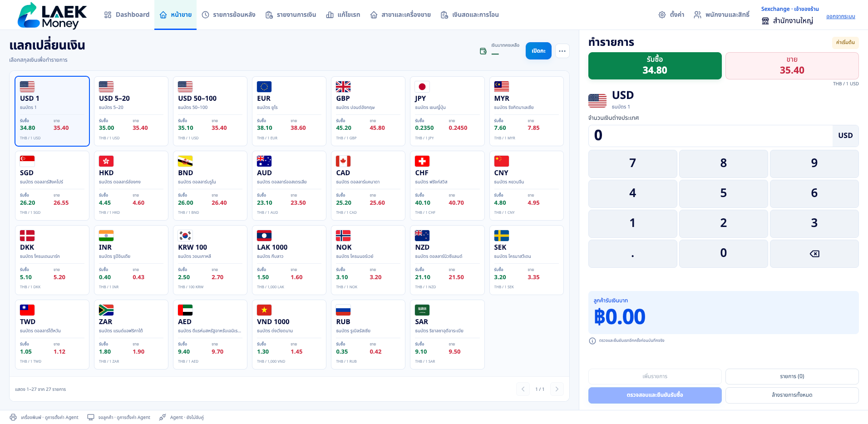Select the SEK flag icon
This screenshot has height=424, width=868.
pos(502,236)
